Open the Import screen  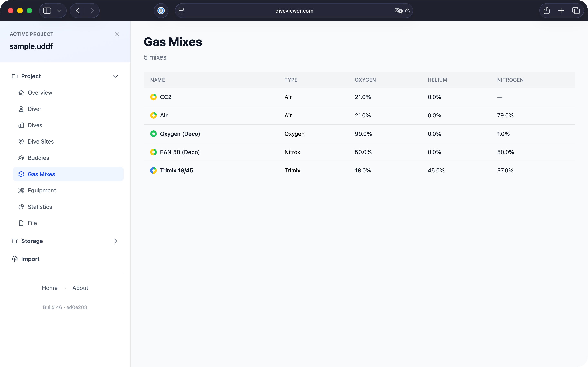tap(30, 259)
